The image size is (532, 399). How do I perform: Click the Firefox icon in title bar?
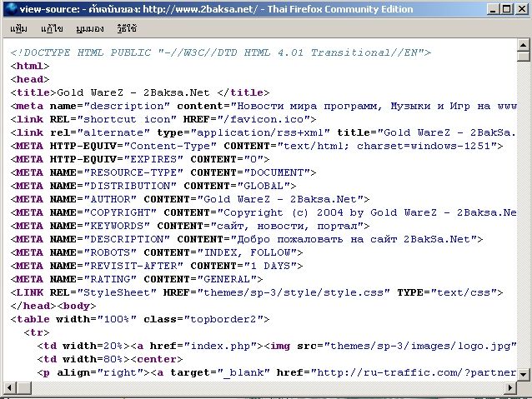pos(12,8)
